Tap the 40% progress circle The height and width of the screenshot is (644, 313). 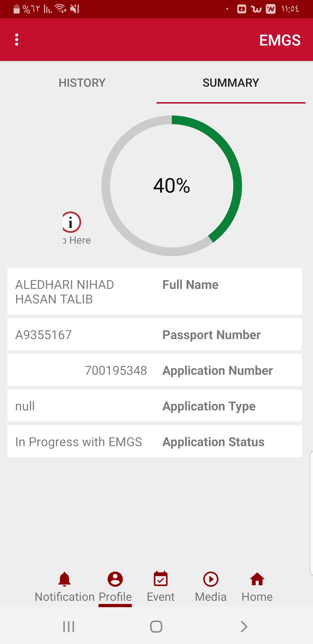click(x=172, y=186)
